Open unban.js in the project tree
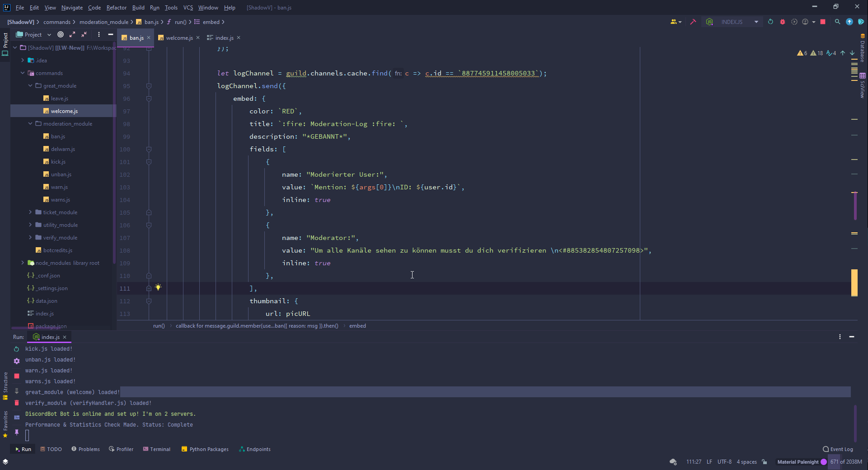The height and width of the screenshot is (470, 868). click(x=61, y=174)
